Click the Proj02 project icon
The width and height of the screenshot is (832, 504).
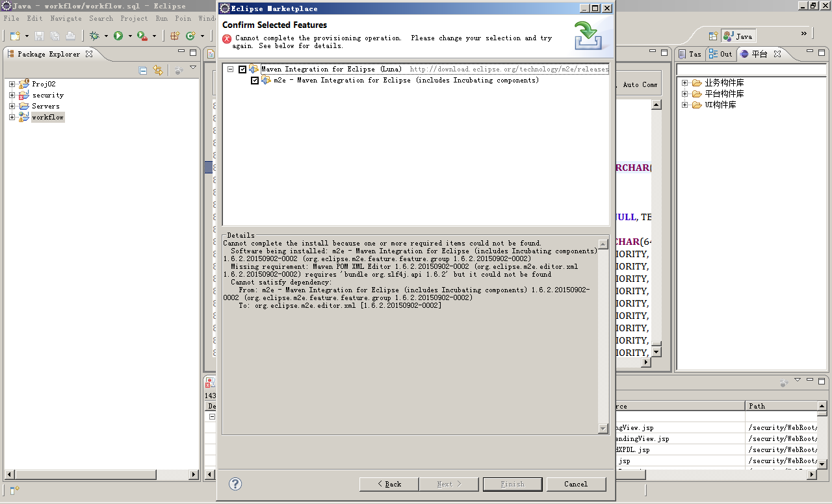[x=24, y=84]
